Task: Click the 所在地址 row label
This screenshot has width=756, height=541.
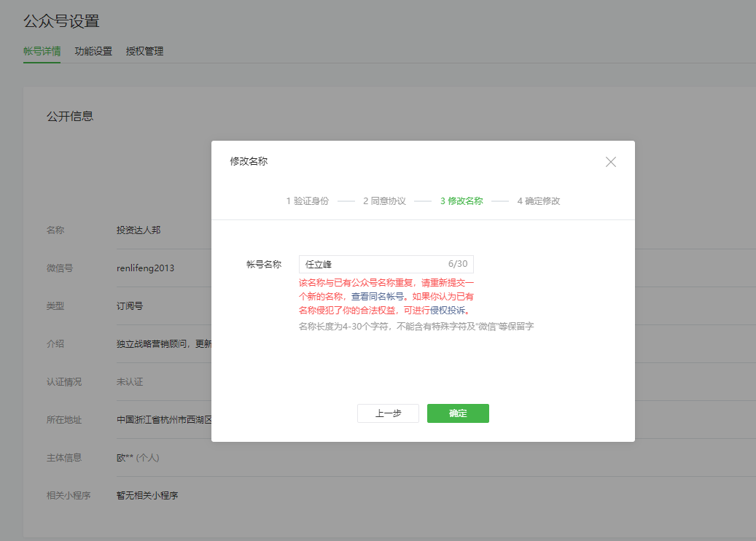Action: pos(64,419)
